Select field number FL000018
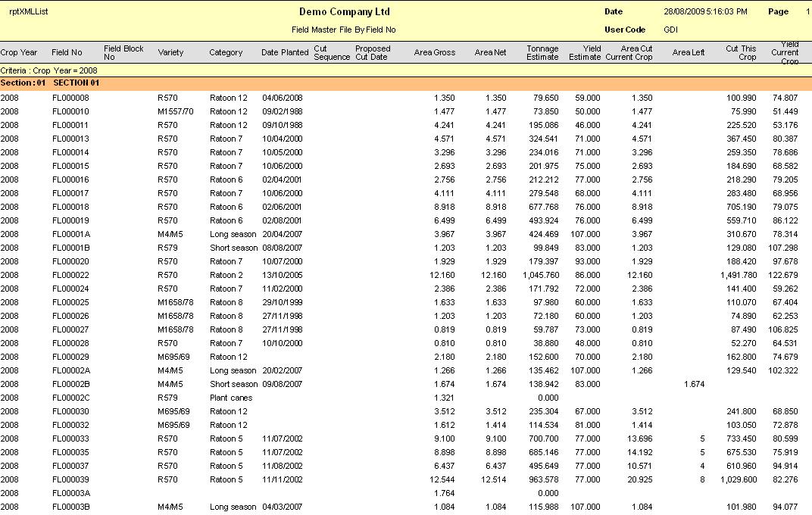This screenshot has height=515, width=812. [x=70, y=207]
